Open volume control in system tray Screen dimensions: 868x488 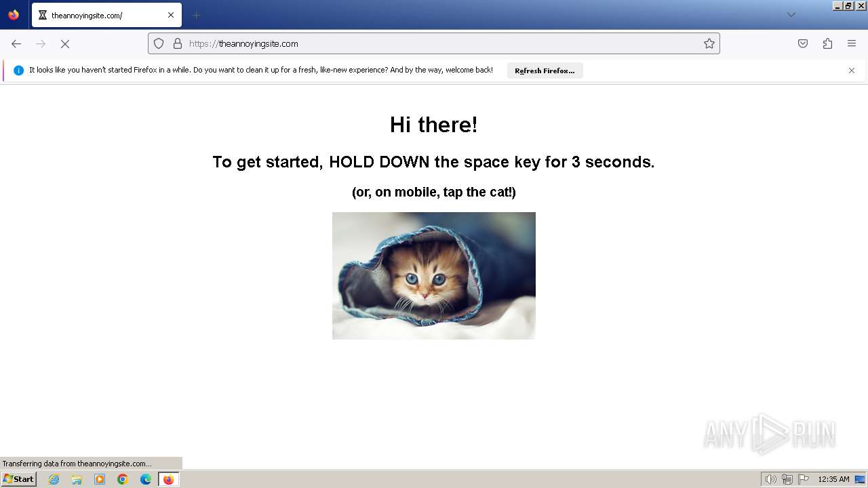(770, 479)
